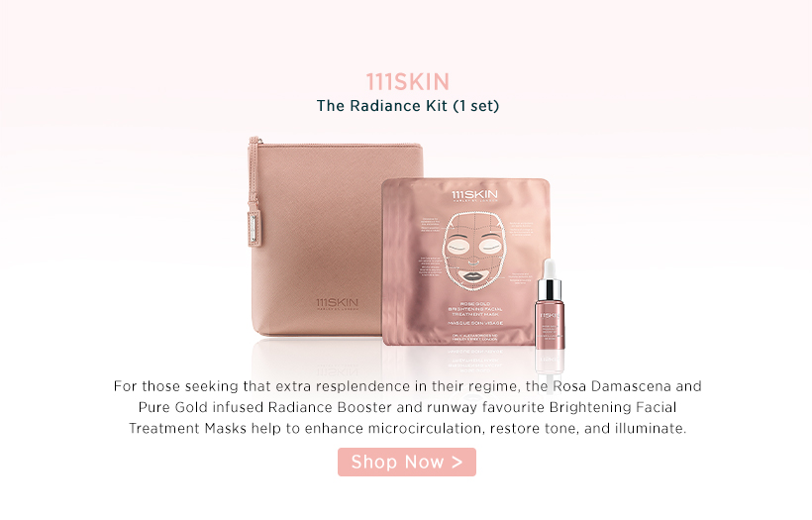The image size is (812, 520).
Task: Click the Masque Soin Visage text
Action: (475, 323)
